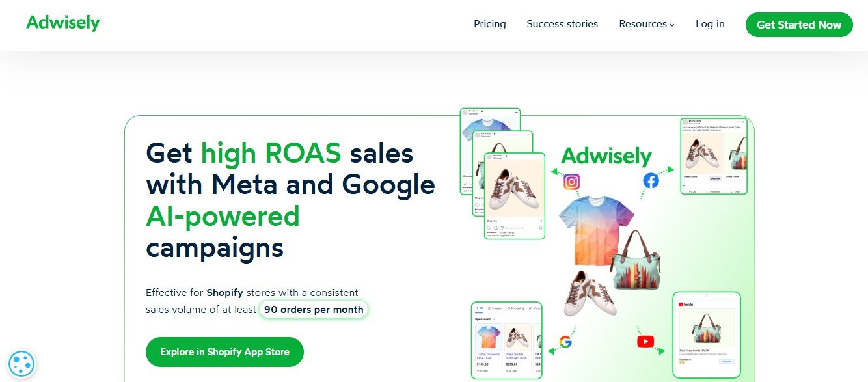Click the Instagram icon in hero graphic

point(572,182)
